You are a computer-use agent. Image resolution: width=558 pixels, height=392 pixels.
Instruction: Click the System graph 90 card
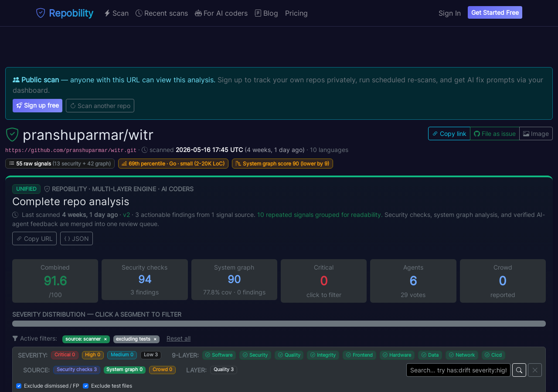[234, 280]
